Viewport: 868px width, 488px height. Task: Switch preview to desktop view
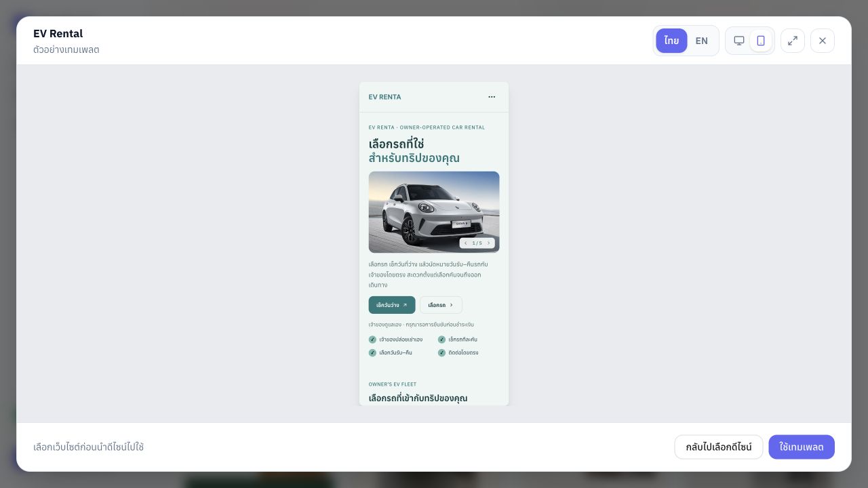[x=739, y=41]
